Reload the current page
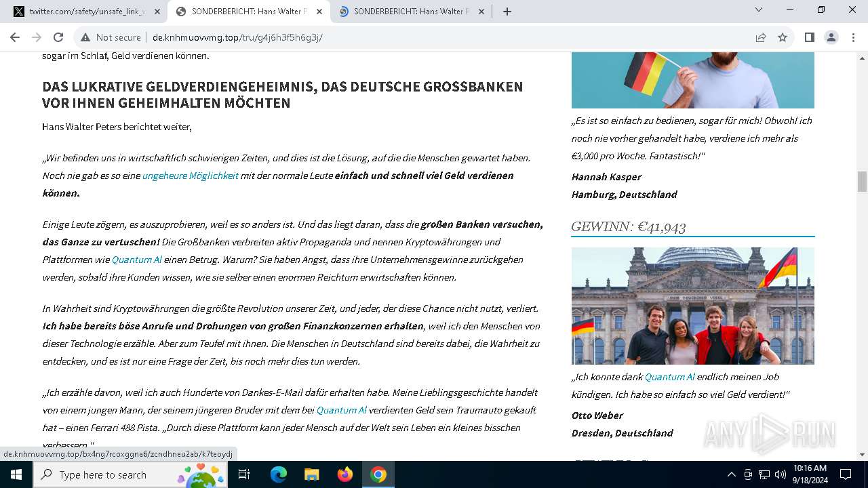The height and width of the screenshot is (488, 868). coord(58,37)
